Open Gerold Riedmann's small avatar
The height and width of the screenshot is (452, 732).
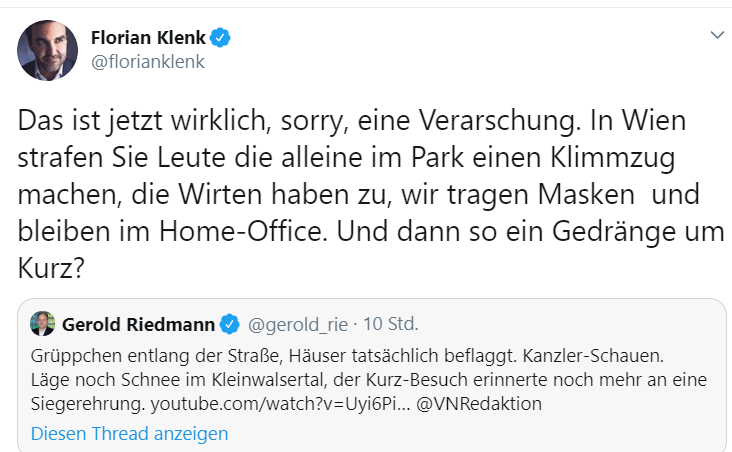(42, 323)
